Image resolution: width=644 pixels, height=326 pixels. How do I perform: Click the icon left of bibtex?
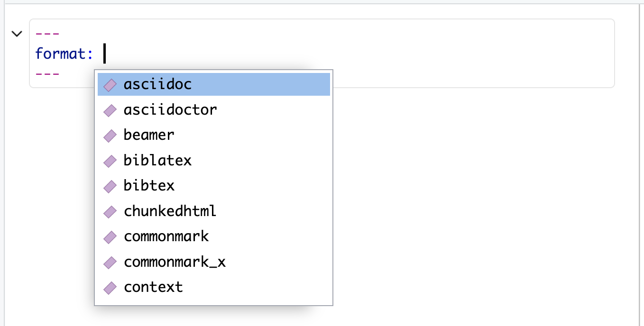pyautogui.click(x=110, y=186)
